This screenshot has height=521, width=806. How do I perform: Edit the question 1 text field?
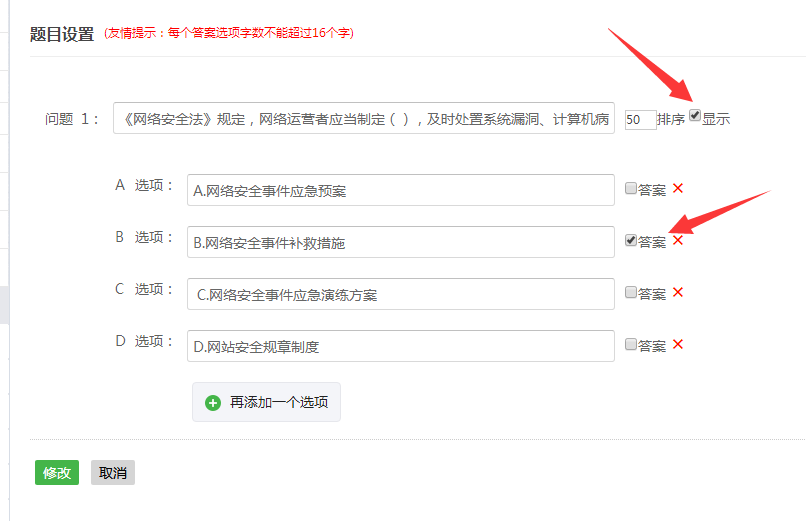(364, 118)
